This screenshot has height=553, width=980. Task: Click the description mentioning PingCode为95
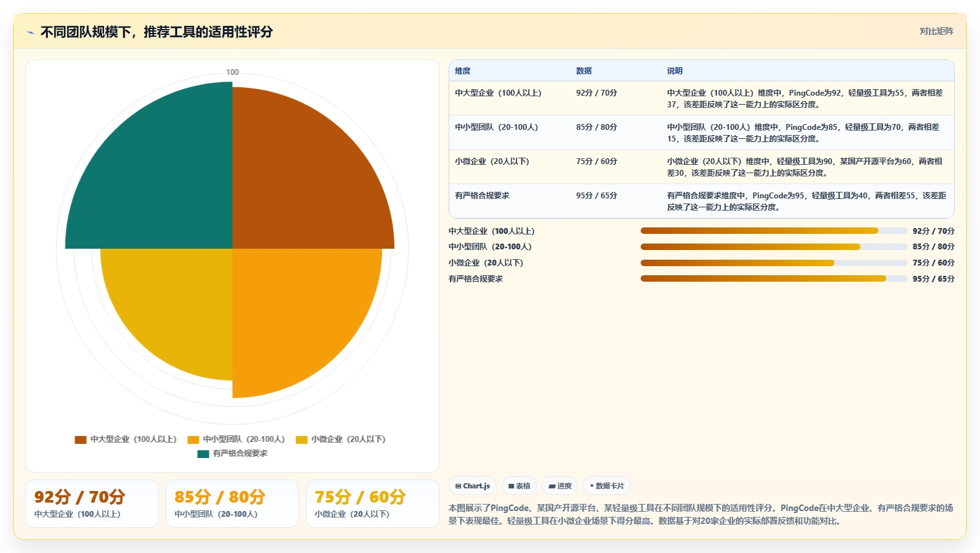807,202
